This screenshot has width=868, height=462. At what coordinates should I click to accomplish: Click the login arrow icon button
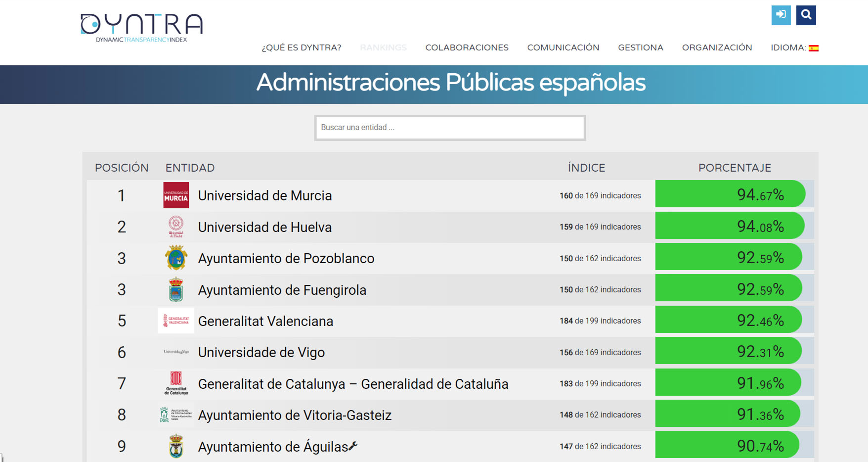[x=781, y=15]
